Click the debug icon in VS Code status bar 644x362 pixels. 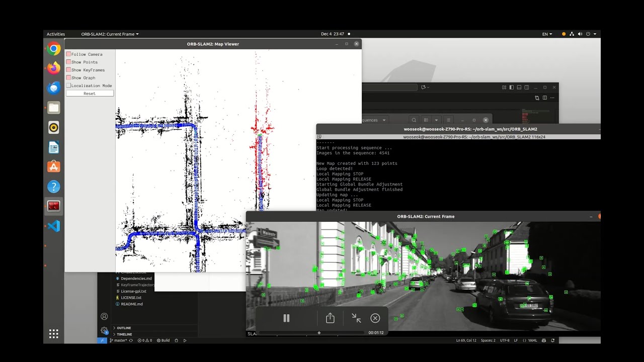point(176,340)
